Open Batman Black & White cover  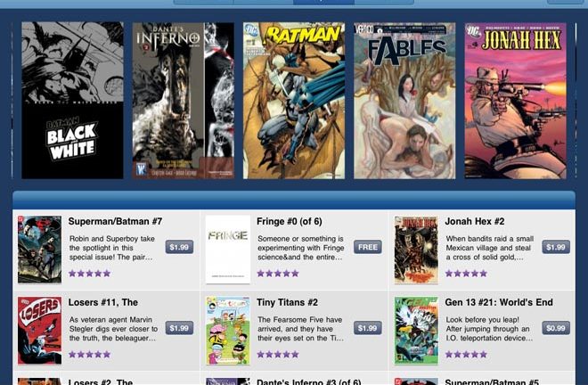coord(72,100)
